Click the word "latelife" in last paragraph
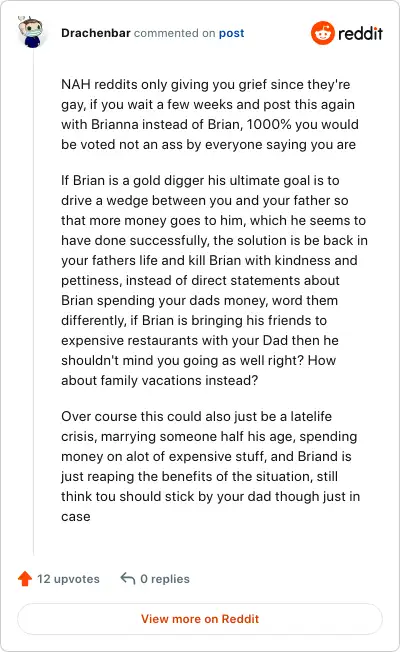This screenshot has width=400, height=652. [x=311, y=416]
